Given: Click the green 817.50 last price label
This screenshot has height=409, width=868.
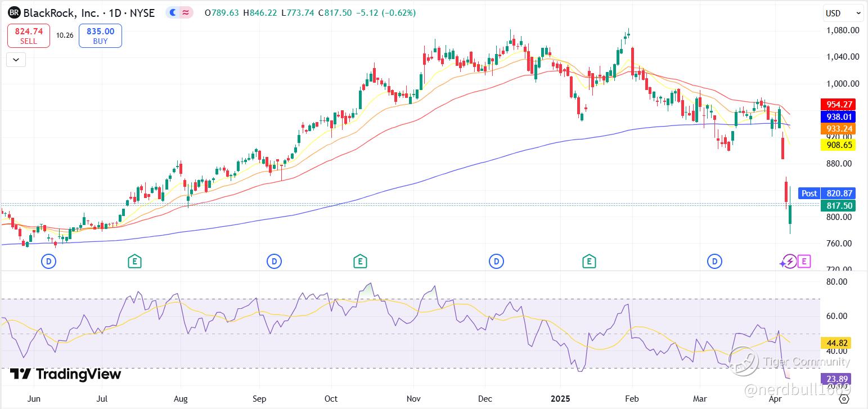Looking at the screenshot, I should [x=839, y=206].
